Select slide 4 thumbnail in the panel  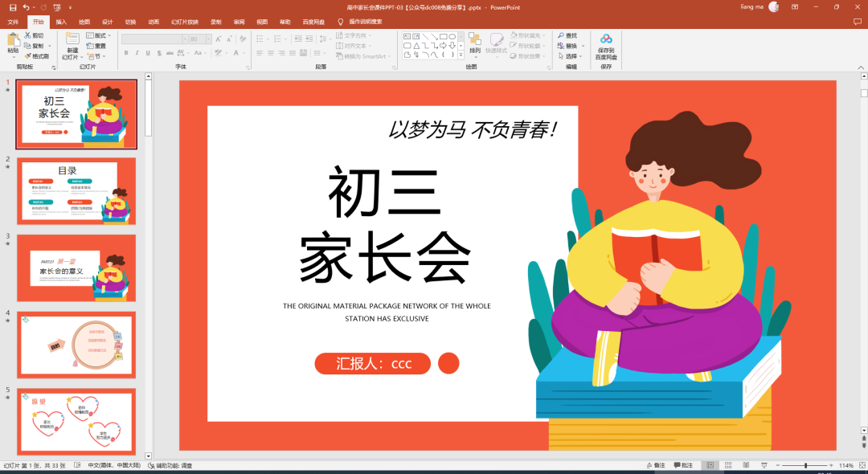coord(76,345)
